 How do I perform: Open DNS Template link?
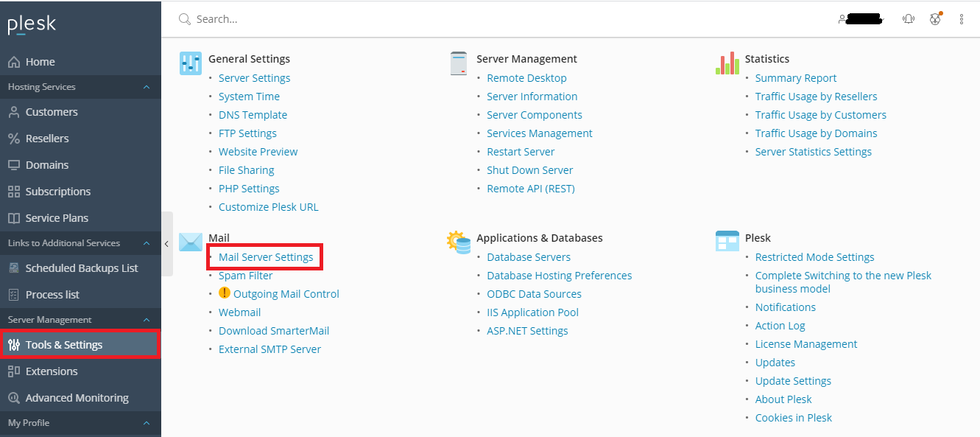point(253,115)
